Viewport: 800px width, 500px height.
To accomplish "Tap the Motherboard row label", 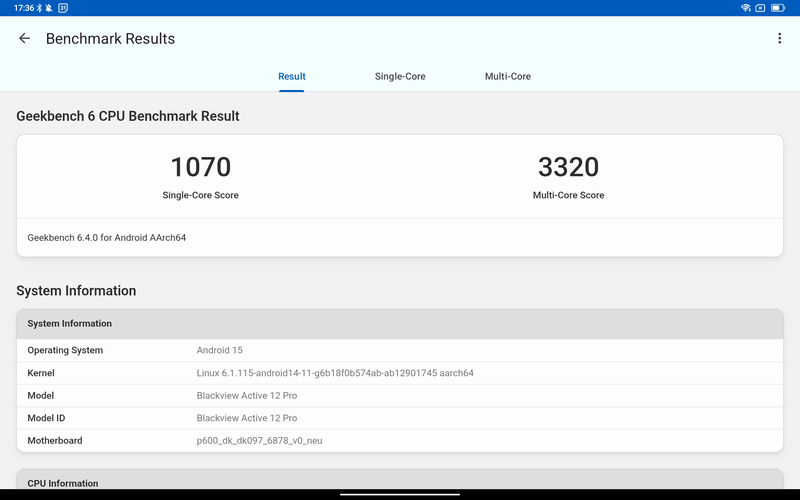I will coord(55,440).
